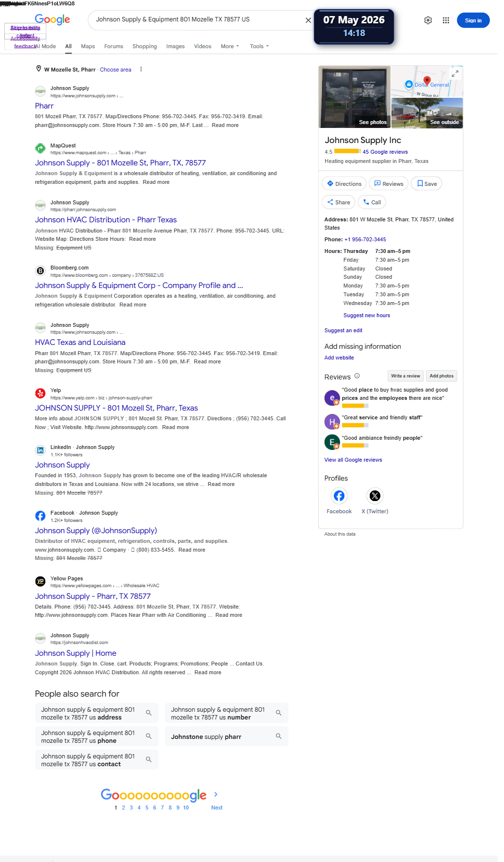The height and width of the screenshot is (862, 504).
Task: Click Suggest new hours
Action: pos(366,315)
